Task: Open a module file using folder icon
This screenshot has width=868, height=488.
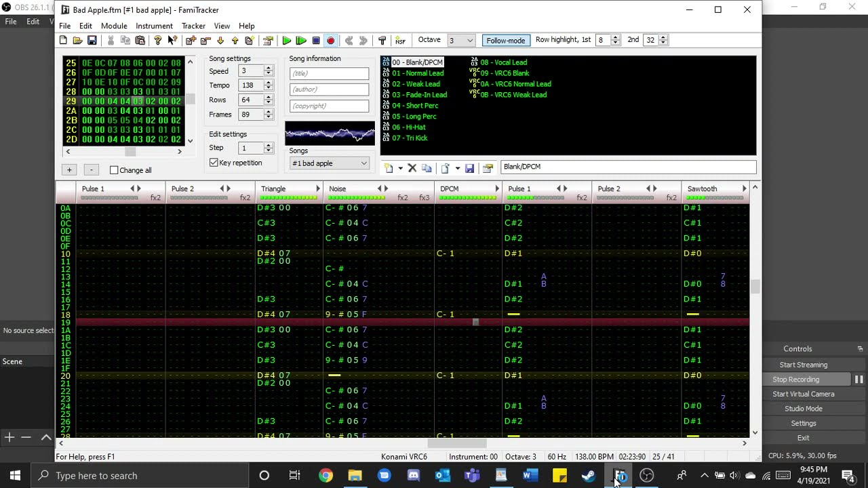Action: [x=77, y=41]
